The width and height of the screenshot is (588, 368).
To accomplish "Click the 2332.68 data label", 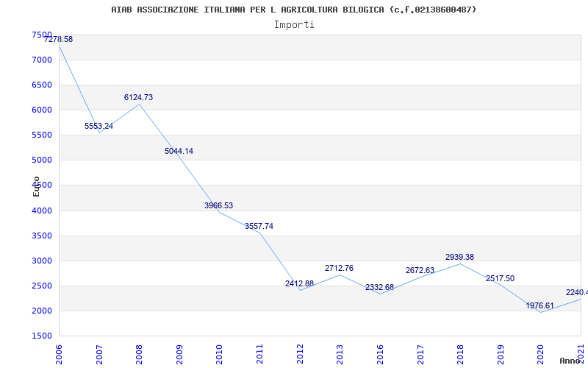I will (379, 287).
